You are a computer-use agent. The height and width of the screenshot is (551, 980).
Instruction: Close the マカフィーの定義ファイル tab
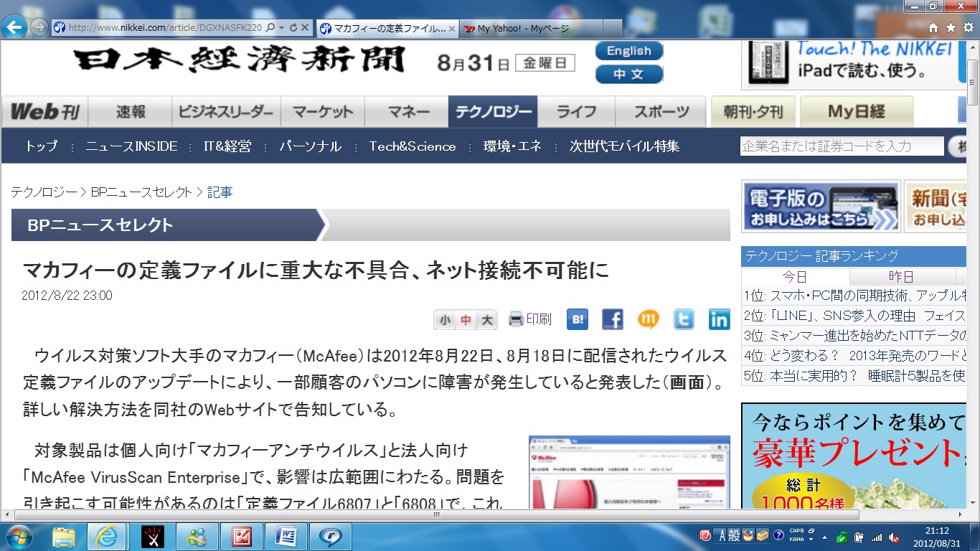(x=451, y=29)
